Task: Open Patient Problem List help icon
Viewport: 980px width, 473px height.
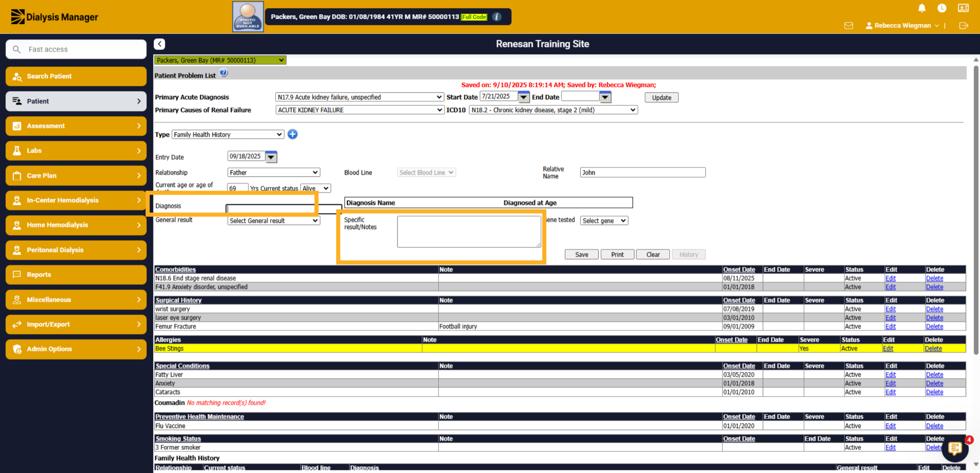Action: click(224, 73)
